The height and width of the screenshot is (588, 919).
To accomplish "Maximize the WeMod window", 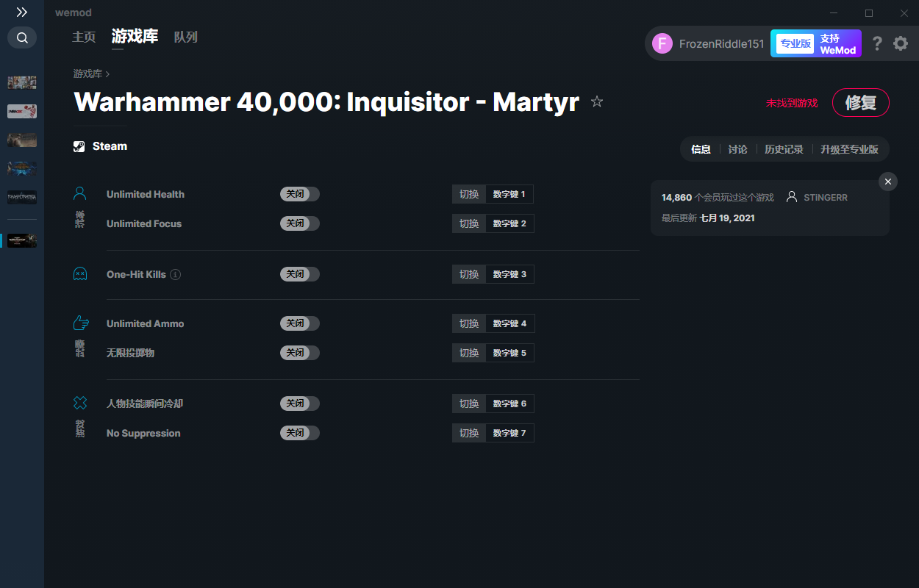I will click(x=869, y=12).
